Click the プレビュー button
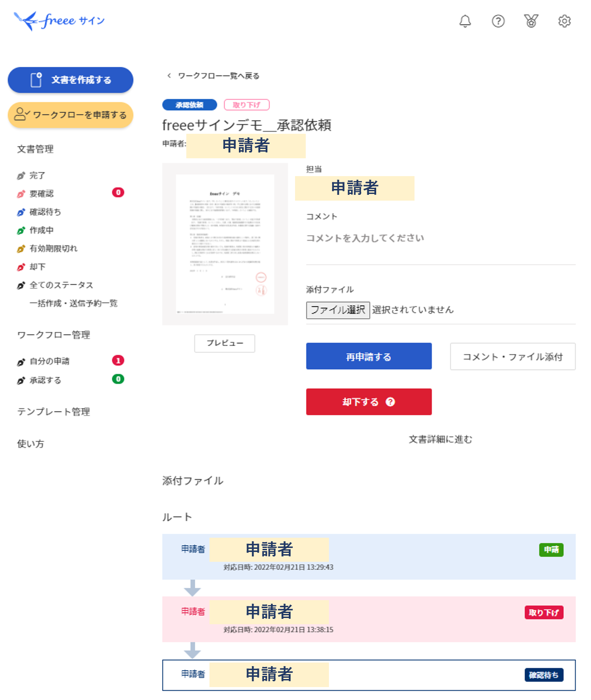Screen dimensions: 591x700 pyautogui.click(x=225, y=343)
